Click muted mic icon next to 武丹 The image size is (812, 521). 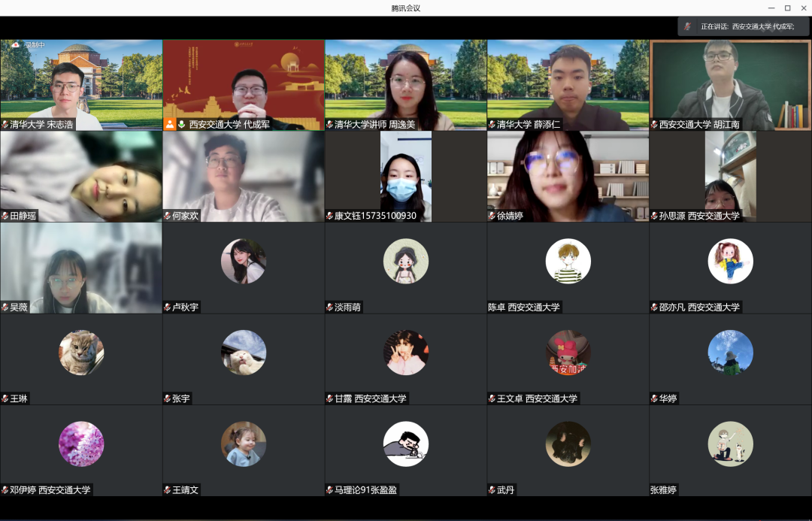[x=492, y=490]
